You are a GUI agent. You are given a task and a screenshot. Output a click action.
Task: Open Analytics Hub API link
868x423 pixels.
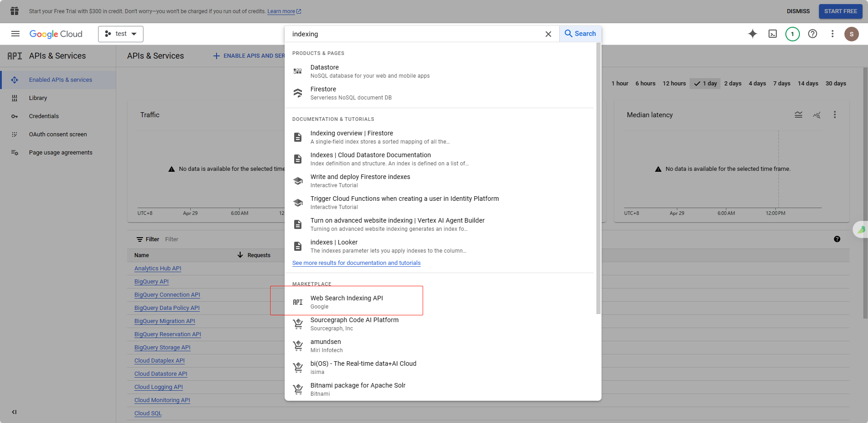point(158,269)
